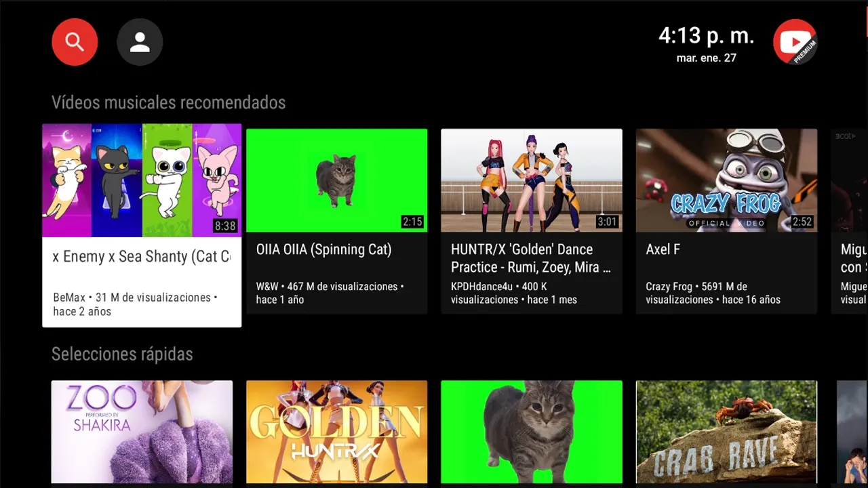Image resolution: width=868 pixels, height=488 pixels.
Task: Select the 'Vídeos musicales recomendados' section header
Action: pos(168,102)
